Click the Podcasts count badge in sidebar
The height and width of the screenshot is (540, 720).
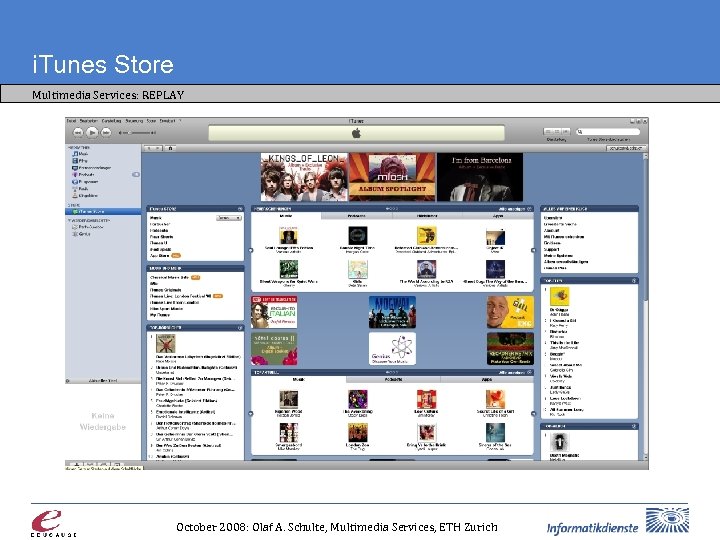[136, 174]
